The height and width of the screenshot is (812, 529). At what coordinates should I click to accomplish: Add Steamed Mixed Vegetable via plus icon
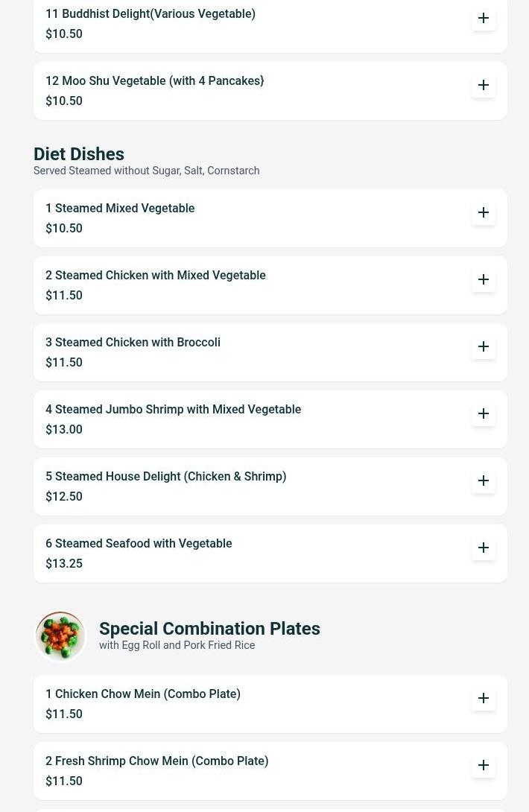pyautogui.click(x=484, y=212)
